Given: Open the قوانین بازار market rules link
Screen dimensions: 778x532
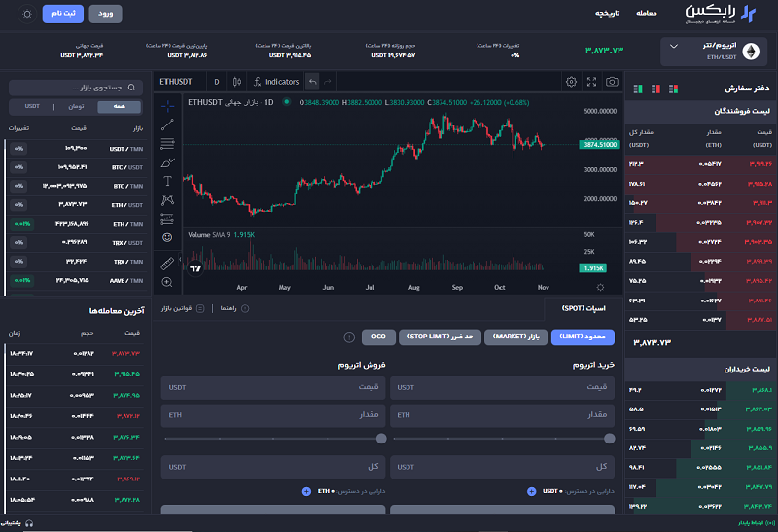Looking at the screenshot, I should tap(182, 308).
